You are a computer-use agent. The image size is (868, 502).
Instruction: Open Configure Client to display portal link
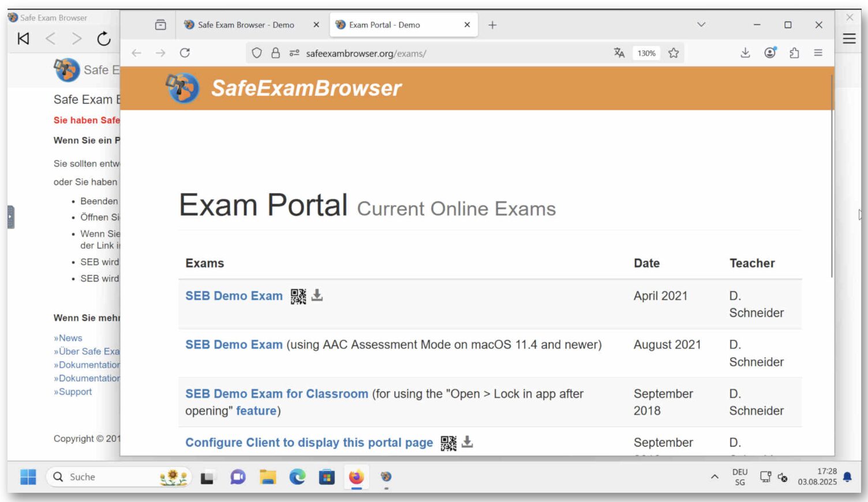[x=309, y=443]
